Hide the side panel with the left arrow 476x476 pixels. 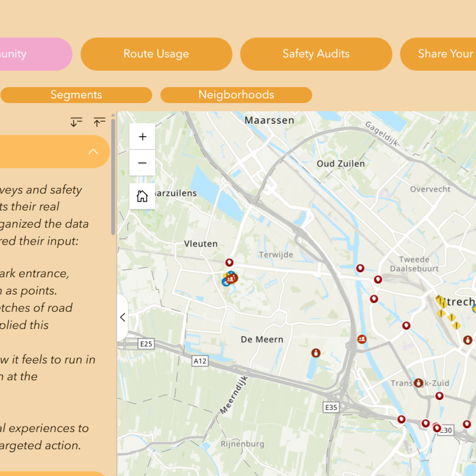(123, 317)
